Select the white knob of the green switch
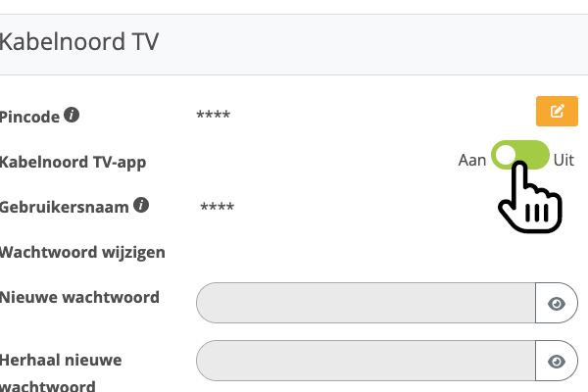This screenshot has width=588, height=392. [x=505, y=155]
